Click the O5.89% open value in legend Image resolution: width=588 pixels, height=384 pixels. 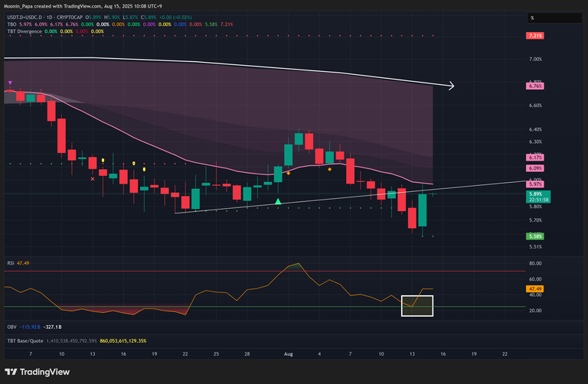tap(93, 18)
